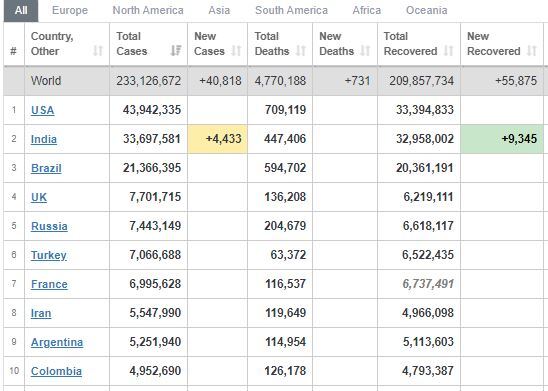Click World total cases 233,126,672

149,81
